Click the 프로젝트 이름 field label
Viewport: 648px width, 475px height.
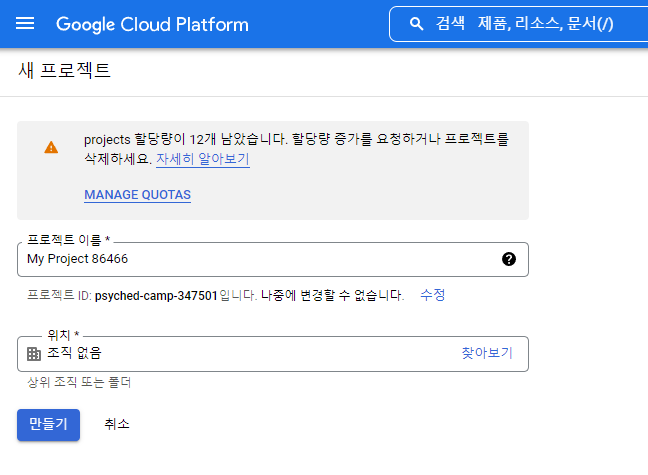coord(68,239)
